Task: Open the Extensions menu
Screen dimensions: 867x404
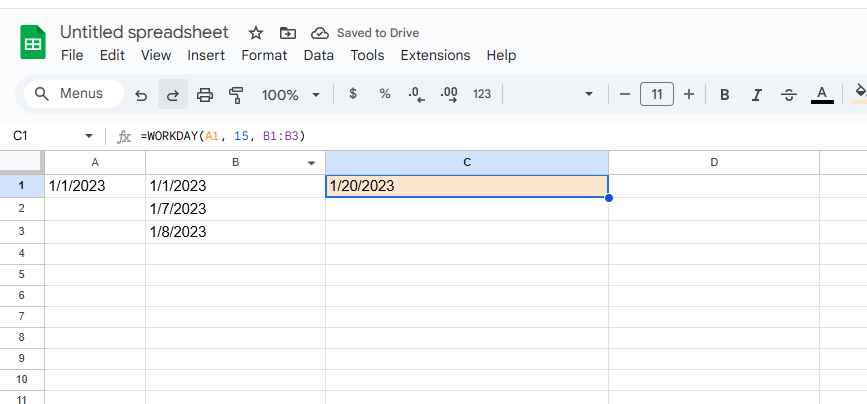Action: (x=435, y=55)
